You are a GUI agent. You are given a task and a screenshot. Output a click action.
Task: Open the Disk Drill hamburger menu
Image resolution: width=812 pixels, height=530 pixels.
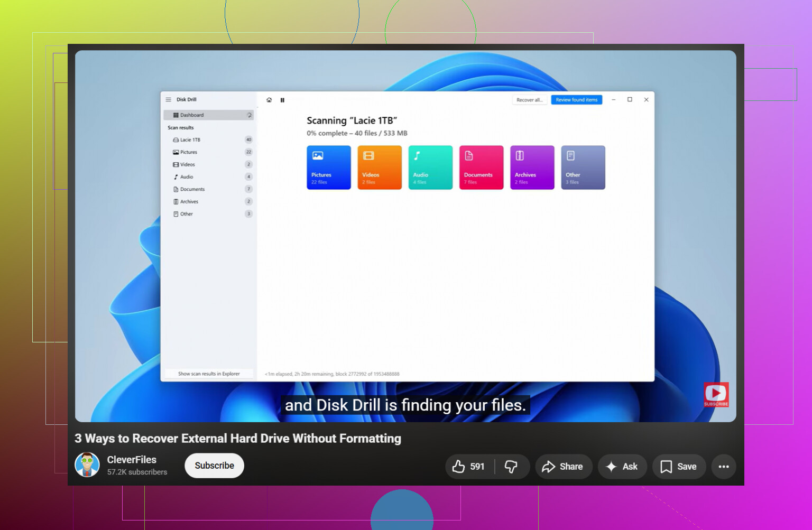(x=169, y=99)
